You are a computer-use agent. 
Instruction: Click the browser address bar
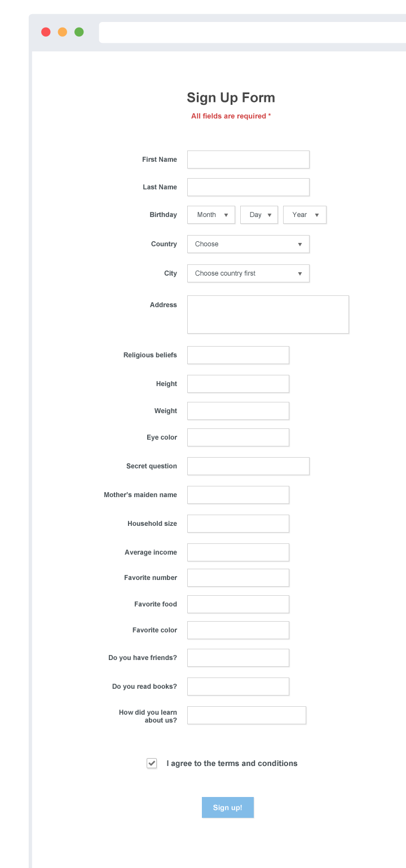tap(252, 32)
